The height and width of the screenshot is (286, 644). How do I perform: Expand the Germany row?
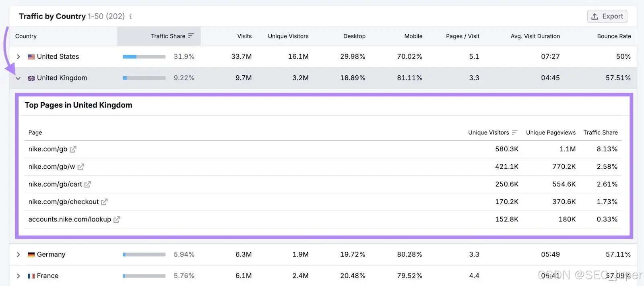(18, 255)
